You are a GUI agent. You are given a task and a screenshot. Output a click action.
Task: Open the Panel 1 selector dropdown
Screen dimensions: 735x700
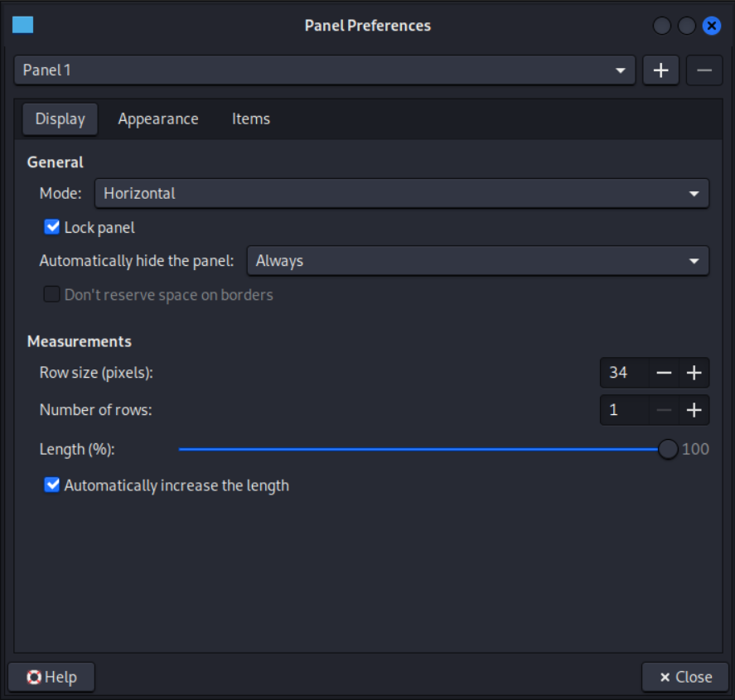pos(325,70)
